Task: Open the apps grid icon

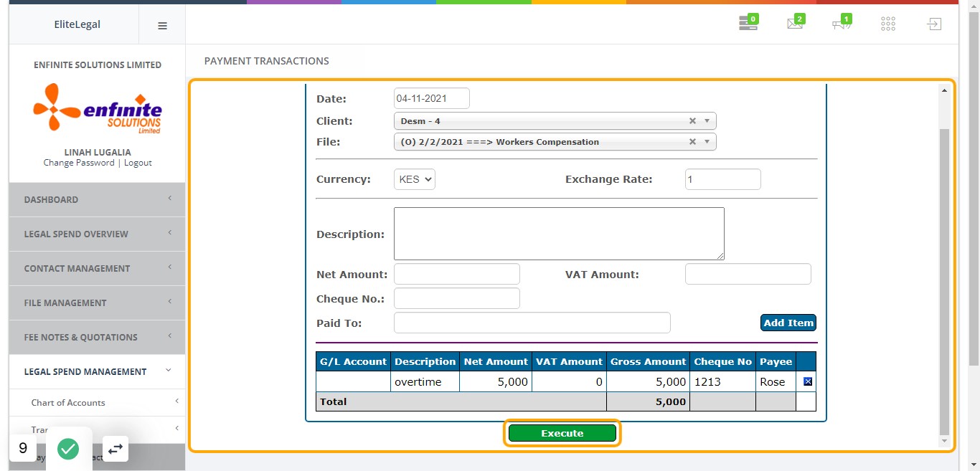Action: [x=888, y=24]
